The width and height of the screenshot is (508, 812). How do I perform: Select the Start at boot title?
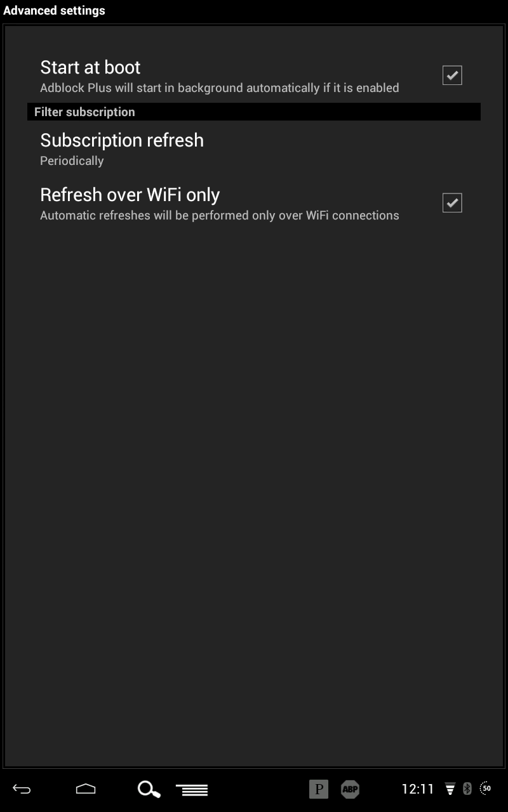90,67
